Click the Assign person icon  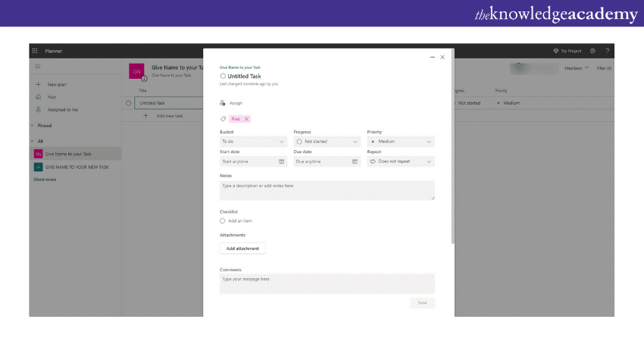click(x=223, y=102)
